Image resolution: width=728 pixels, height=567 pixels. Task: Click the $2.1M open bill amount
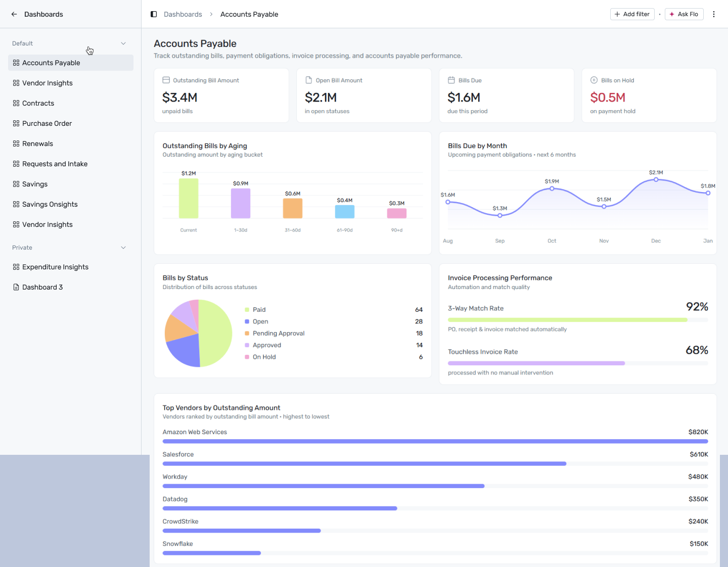tap(321, 97)
